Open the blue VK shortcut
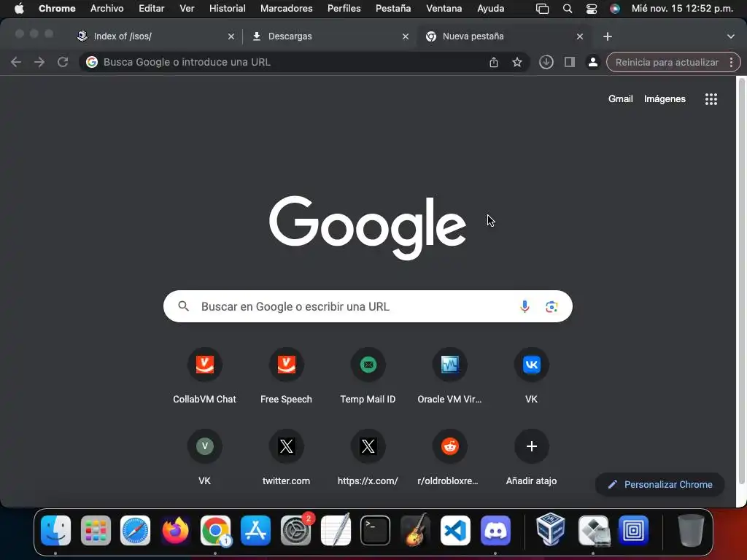Viewport: 747px width, 560px height. coord(531,377)
